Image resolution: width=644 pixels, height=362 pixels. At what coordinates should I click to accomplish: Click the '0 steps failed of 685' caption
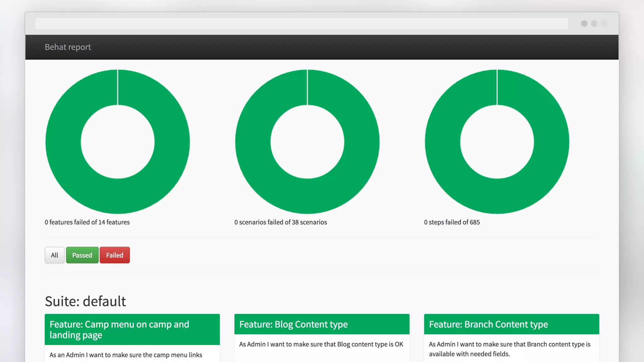pyautogui.click(x=452, y=222)
